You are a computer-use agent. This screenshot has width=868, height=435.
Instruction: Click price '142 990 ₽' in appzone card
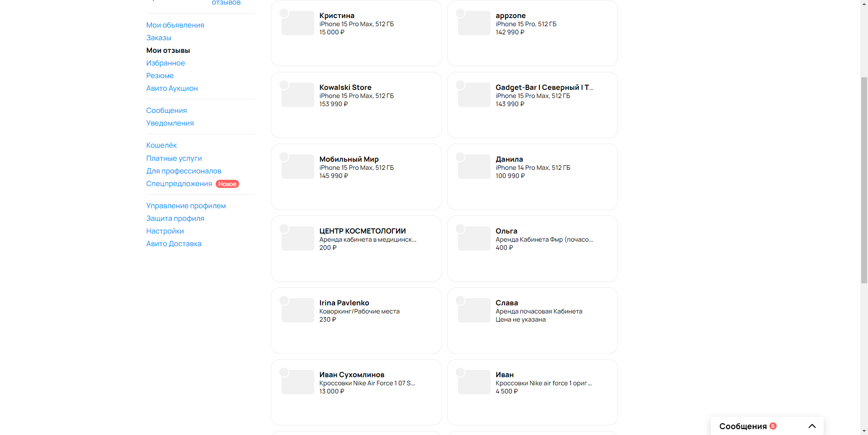point(510,32)
